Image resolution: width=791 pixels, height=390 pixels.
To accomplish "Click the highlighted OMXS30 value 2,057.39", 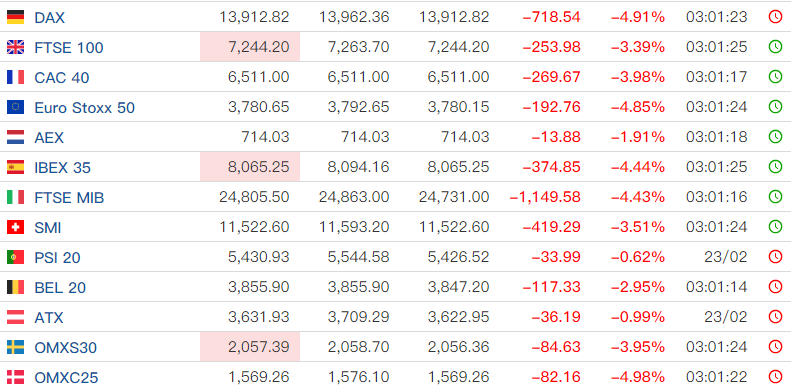I will point(250,347).
